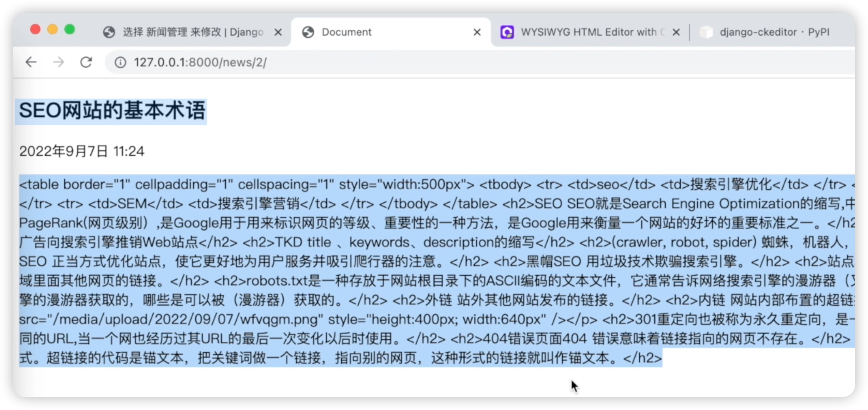Click the text 黑帽SEO 用垃圾技术欺骗搜索引擎

click(631, 261)
